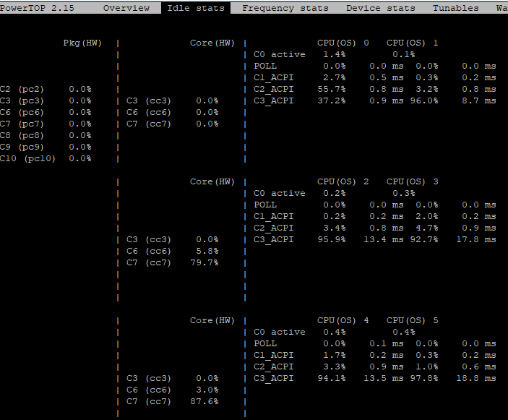The image size is (508, 420).
Task: Click the 0.6 ms duration value
Action: click(479, 367)
